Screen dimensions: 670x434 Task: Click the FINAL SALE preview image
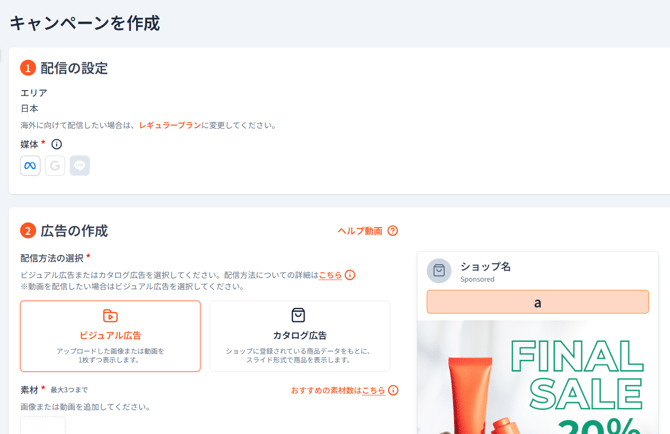pos(538,378)
